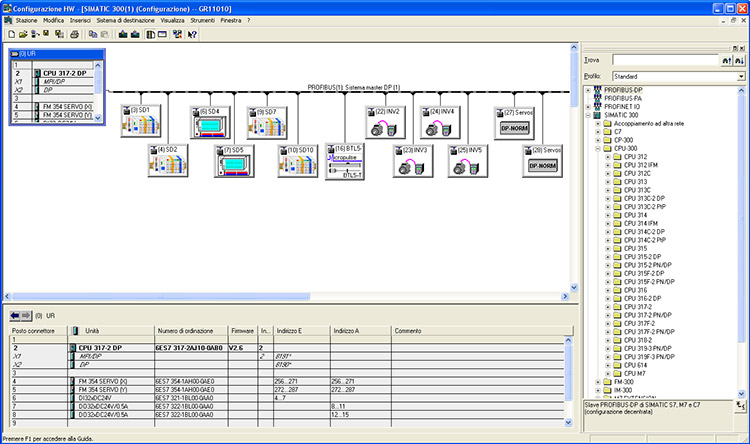Screen dimensions: 750x444
Task: Click the search upward binoculars button
Action: (x=727, y=60)
